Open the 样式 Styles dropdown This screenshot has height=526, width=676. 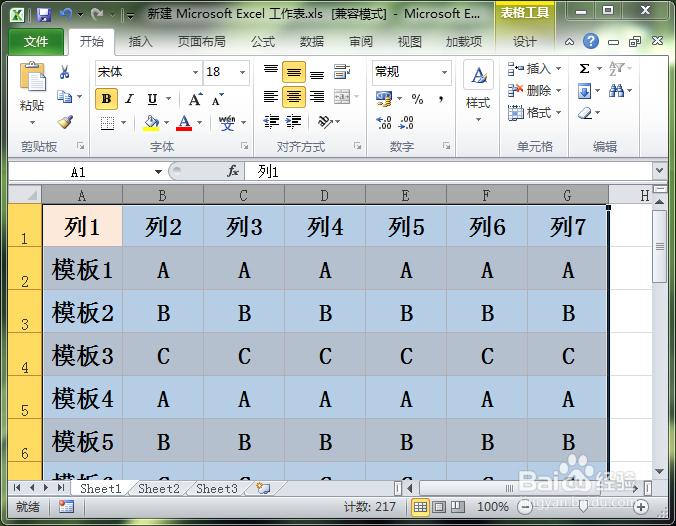coord(478,119)
